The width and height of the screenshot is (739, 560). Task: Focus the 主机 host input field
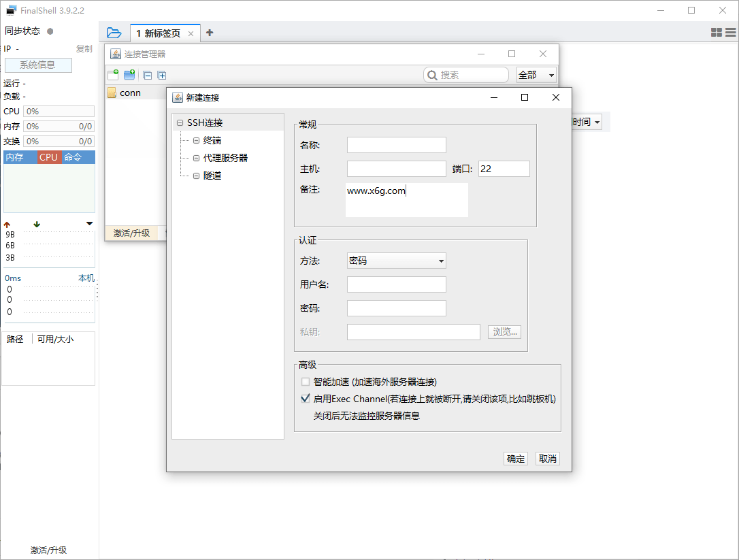click(x=396, y=168)
